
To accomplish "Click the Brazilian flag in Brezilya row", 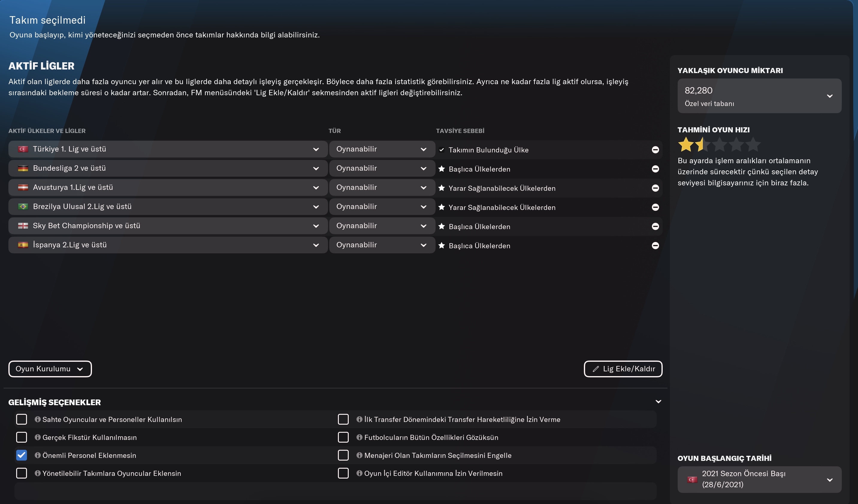I will 23,207.
